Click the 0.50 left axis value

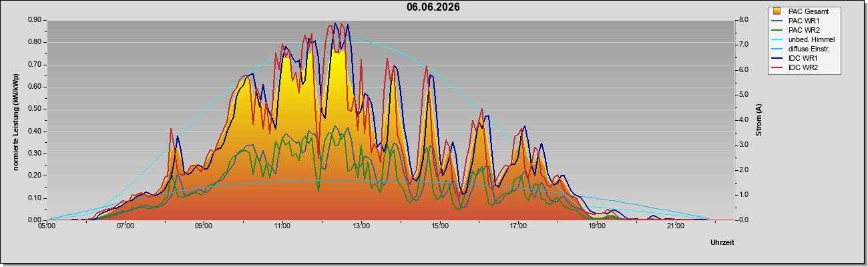click(x=35, y=109)
